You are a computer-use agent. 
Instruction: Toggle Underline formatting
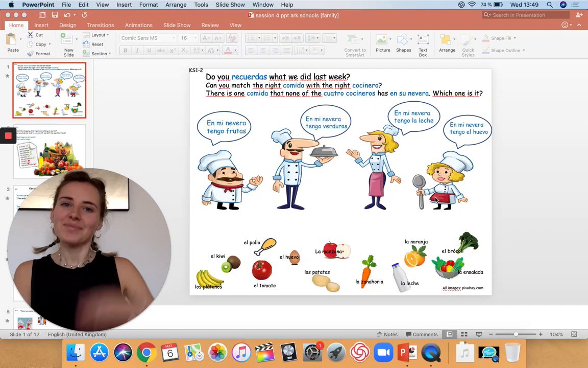point(149,50)
